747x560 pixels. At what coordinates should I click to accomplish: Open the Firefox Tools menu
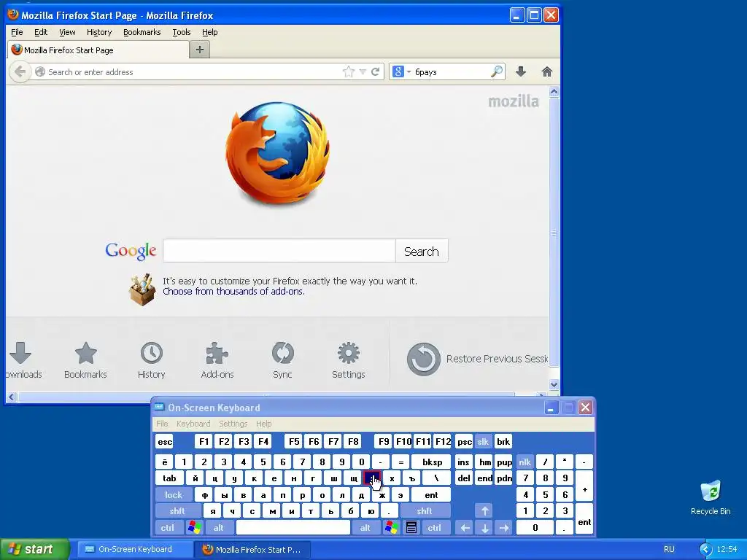[182, 32]
